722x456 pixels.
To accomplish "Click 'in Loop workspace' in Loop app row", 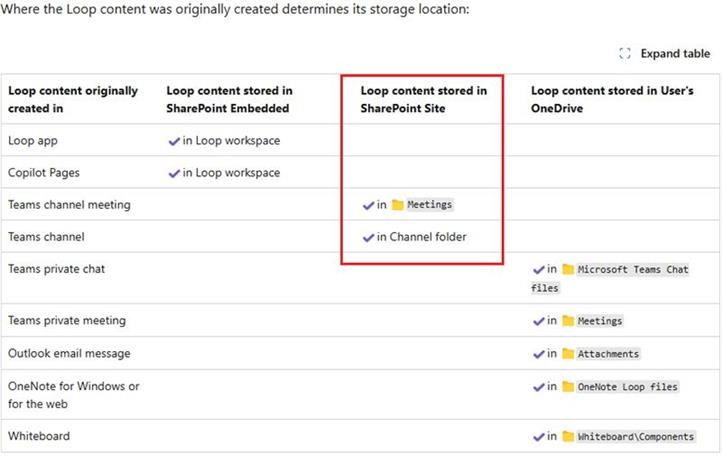I will point(231,140).
